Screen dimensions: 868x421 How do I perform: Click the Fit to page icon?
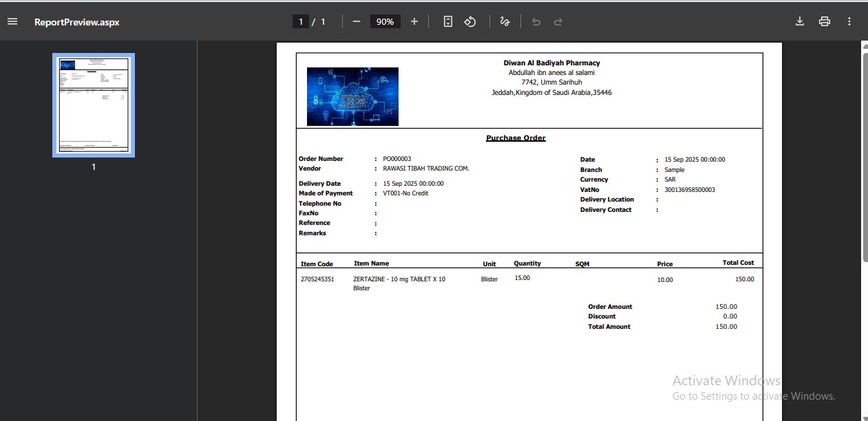point(448,21)
